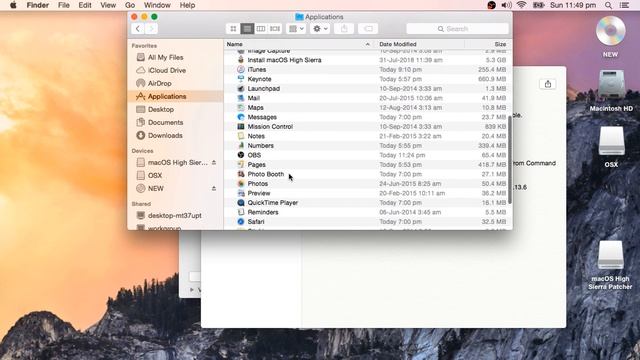Eject the NEW disc in sidebar
This screenshot has height=360, width=640.
tap(214, 189)
